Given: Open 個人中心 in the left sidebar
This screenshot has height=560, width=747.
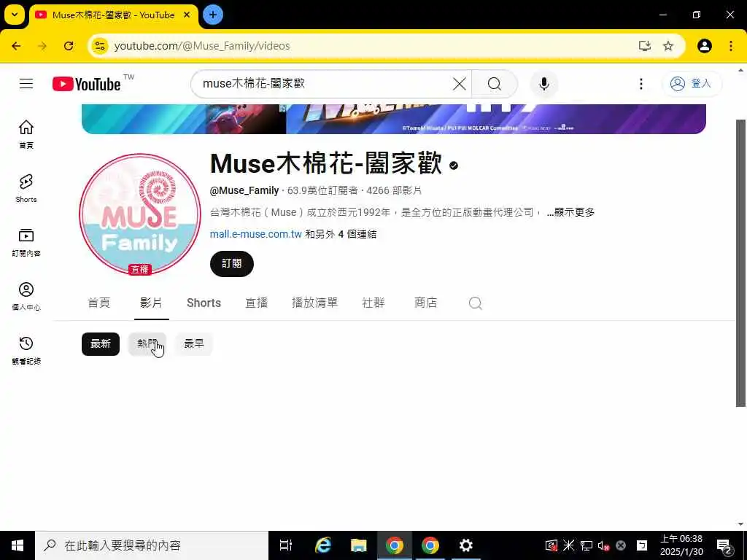Looking at the screenshot, I should (26, 296).
